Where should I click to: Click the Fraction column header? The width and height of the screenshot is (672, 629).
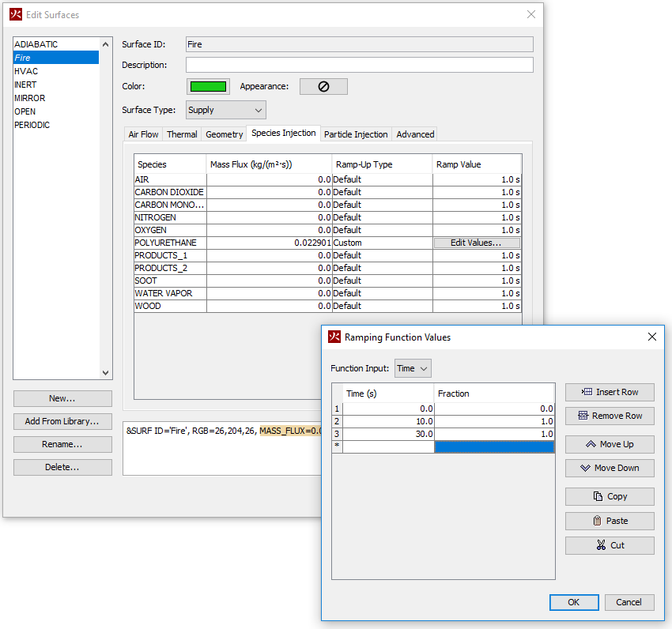click(494, 394)
